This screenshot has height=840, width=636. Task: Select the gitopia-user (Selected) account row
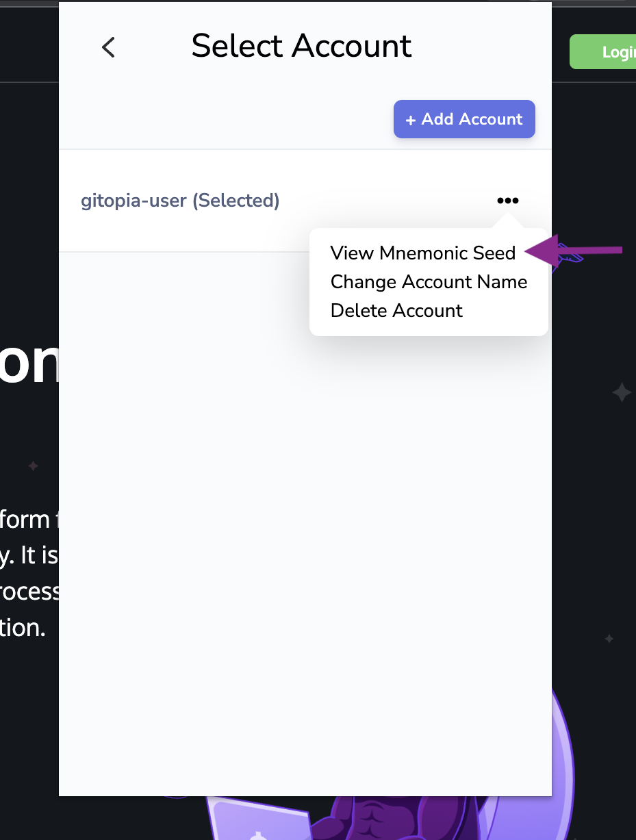305,201
